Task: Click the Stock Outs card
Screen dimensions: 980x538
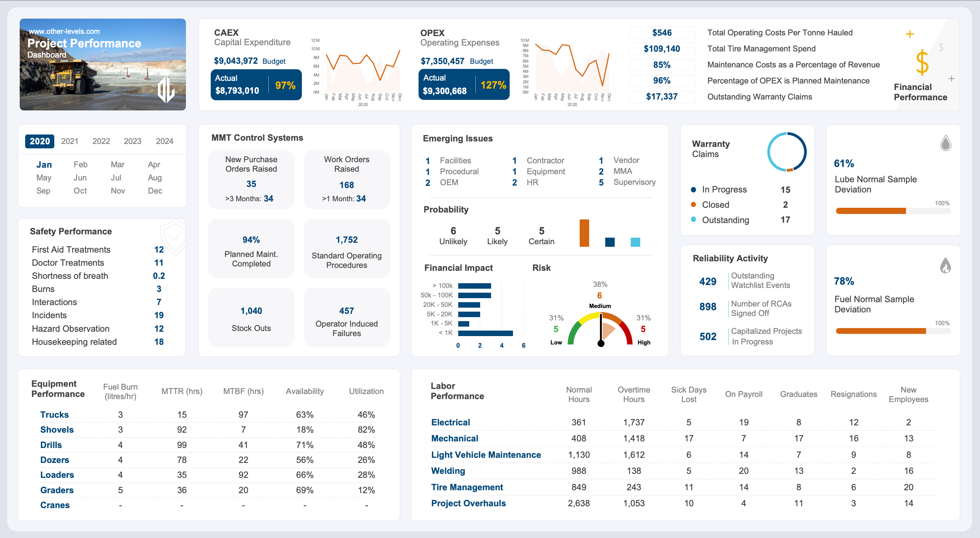Action: (x=251, y=317)
